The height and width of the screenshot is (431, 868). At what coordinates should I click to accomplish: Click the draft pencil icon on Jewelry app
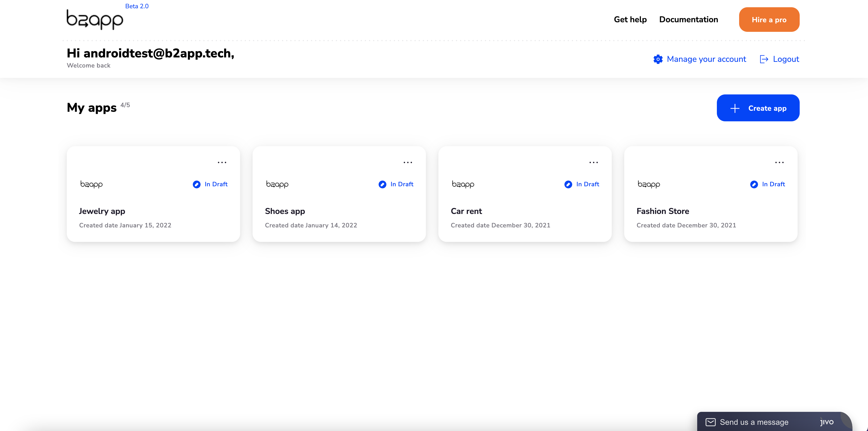[196, 184]
